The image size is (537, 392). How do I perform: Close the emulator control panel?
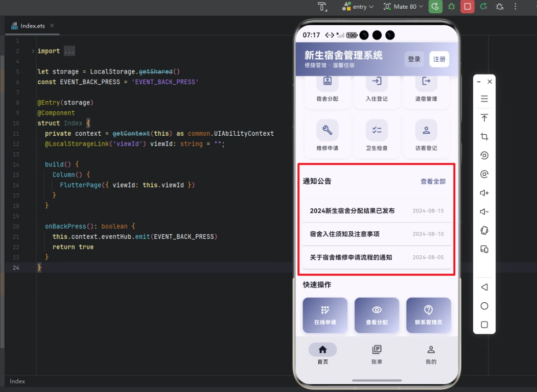[490, 82]
